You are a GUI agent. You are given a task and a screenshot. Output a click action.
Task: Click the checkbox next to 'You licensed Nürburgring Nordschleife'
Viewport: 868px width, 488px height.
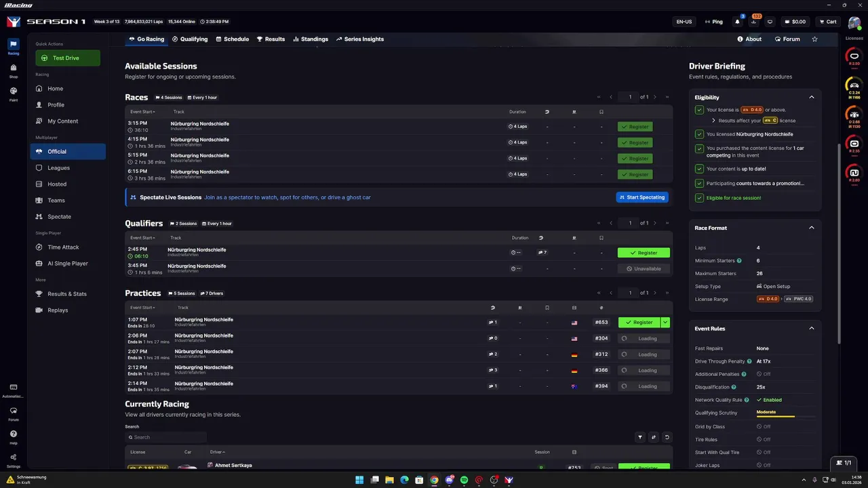coord(699,134)
